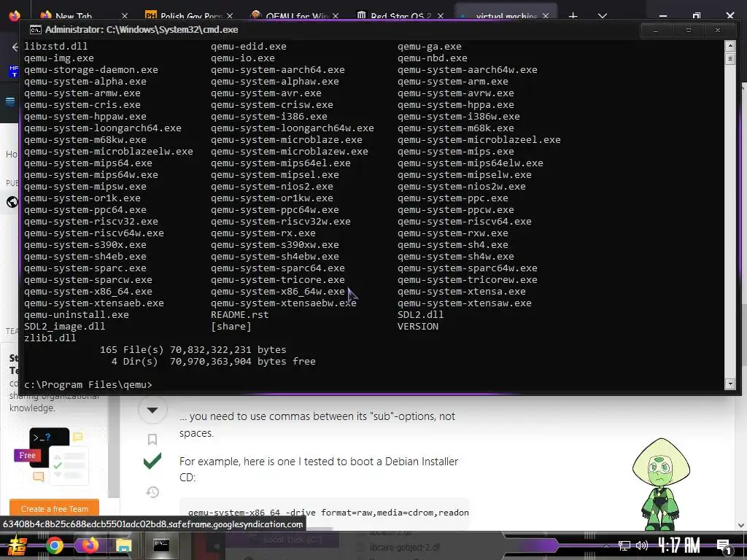This screenshot has height=560, width=747.
Task: Open the Firefox View icon in the tab bar
Action: click(15, 15)
